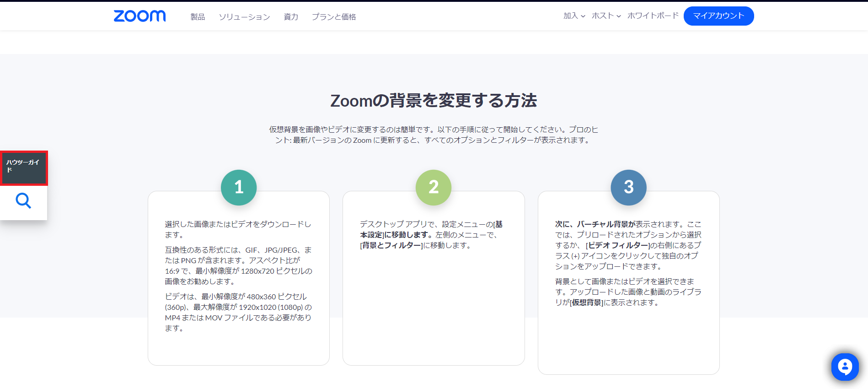The image size is (868, 389).
Task: Click the Zoomの背景を変更する方法 heading
Action: coord(434,101)
